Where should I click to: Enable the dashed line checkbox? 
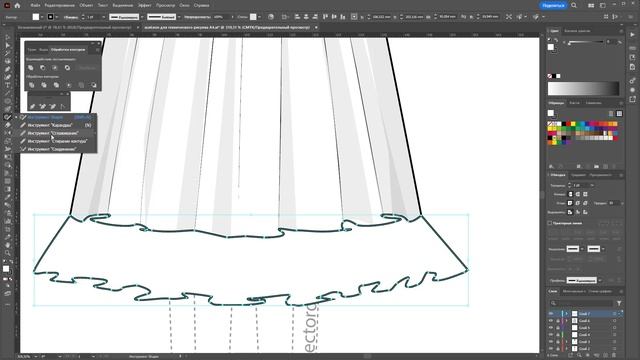click(x=550, y=223)
